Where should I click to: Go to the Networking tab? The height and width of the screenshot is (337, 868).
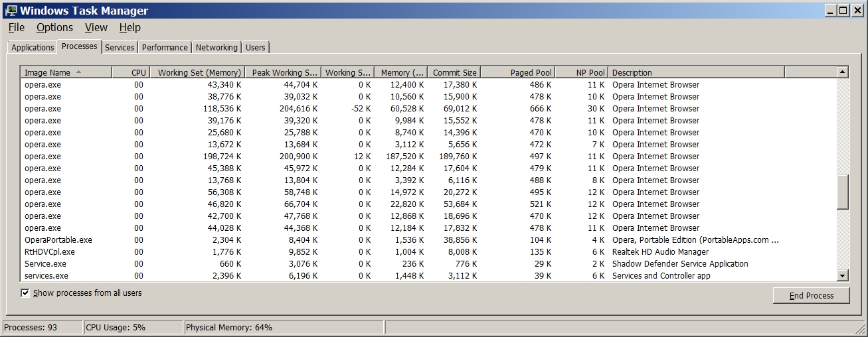pos(217,48)
